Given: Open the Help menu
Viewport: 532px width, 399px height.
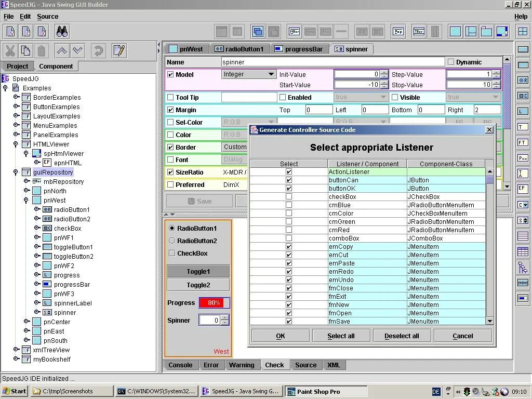Looking at the screenshot, I should 521,16.
